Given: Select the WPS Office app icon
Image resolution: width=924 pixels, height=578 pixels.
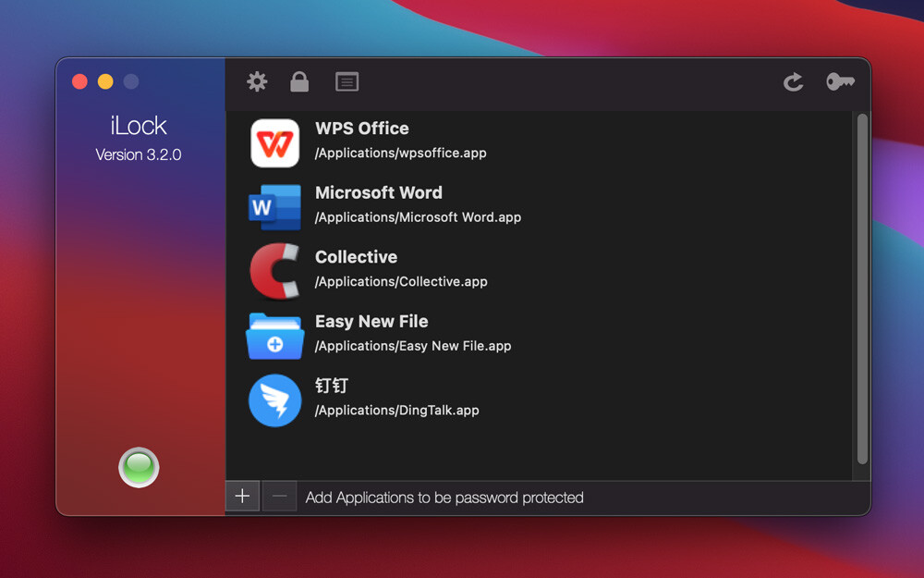Looking at the screenshot, I should point(275,143).
